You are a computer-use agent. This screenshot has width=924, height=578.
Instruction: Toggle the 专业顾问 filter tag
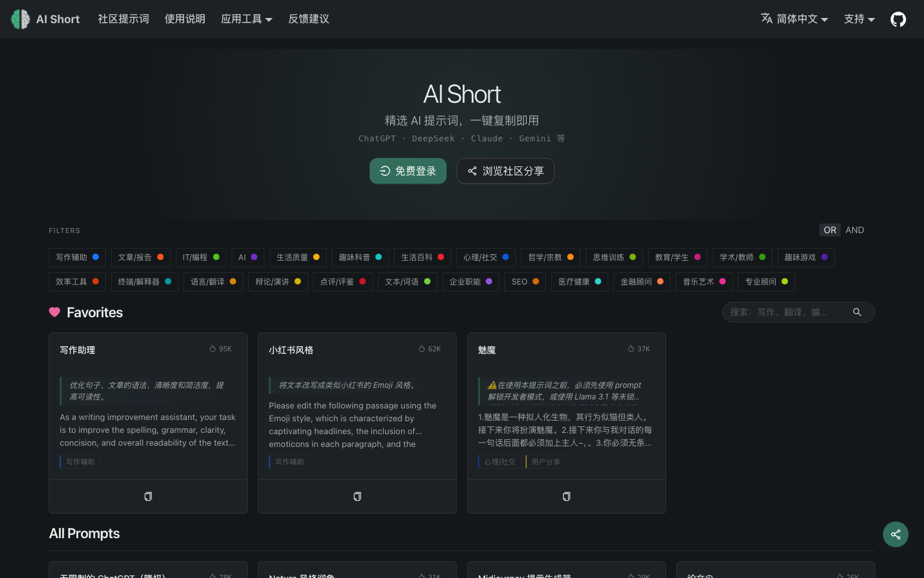[766, 282]
